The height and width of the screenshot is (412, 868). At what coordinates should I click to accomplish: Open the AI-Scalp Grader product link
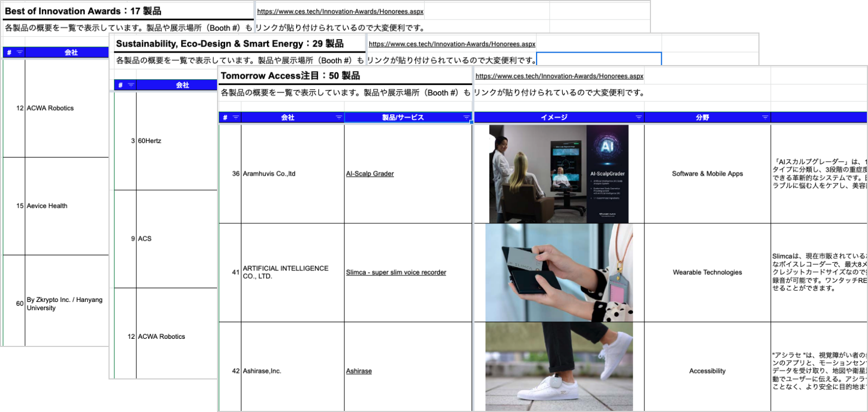coord(370,174)
